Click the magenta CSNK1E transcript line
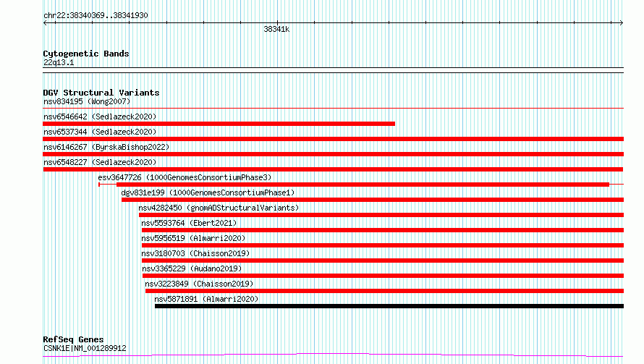The width and height of the screenshot is (644, 364). tap(333, 355)
